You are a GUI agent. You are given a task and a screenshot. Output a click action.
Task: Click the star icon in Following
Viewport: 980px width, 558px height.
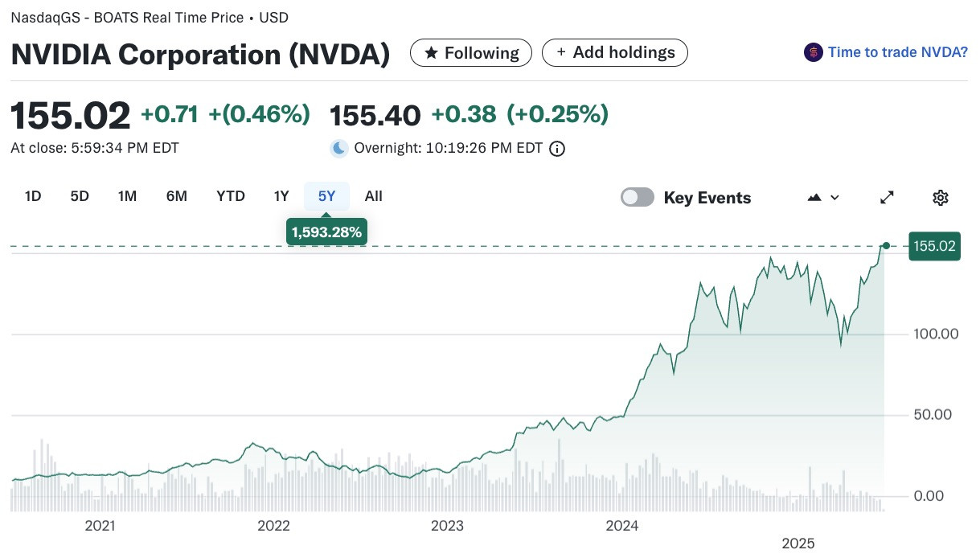pos(431,53)
